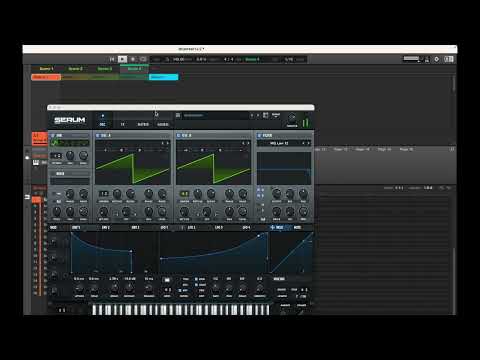Screen dimensions: 480x360
Task: Click the Serum logo
Action: click(x=70, y=120)
